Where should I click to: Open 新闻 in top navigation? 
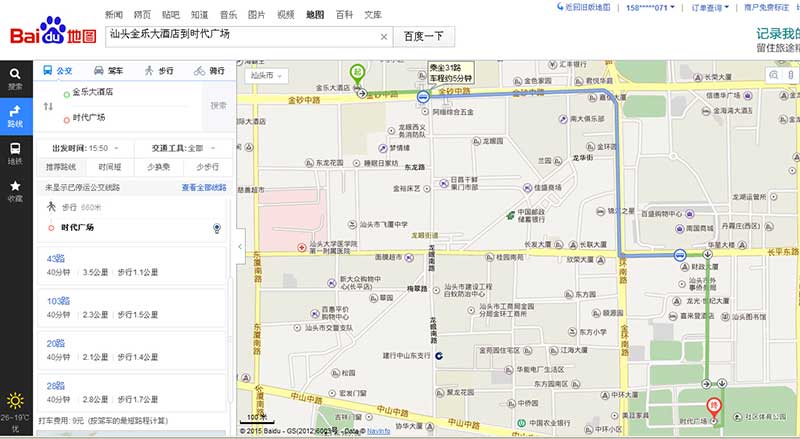pos(114,15)
